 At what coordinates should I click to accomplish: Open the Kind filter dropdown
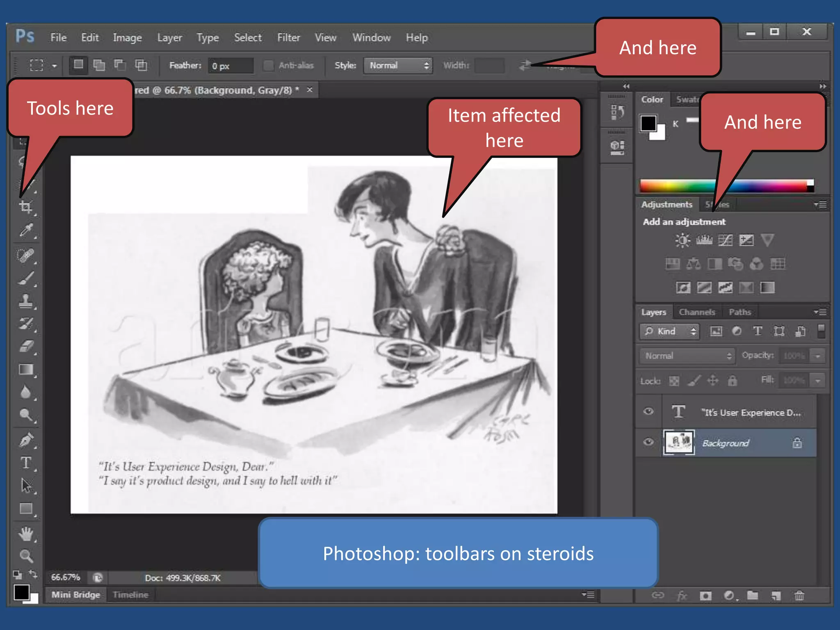click(x=669, y=331)
